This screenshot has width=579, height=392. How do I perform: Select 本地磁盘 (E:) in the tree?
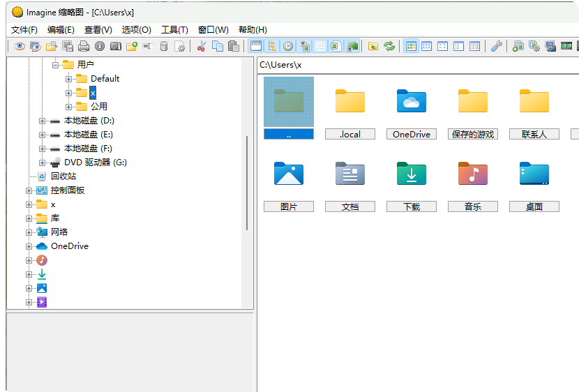click(89, 135)
